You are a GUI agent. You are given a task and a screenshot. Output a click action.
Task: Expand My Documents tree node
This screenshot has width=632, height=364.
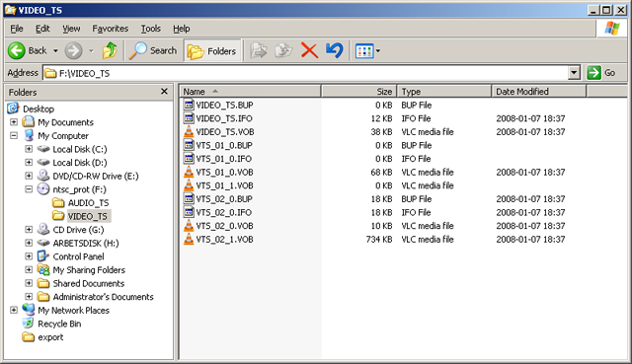tap(14, 122)
